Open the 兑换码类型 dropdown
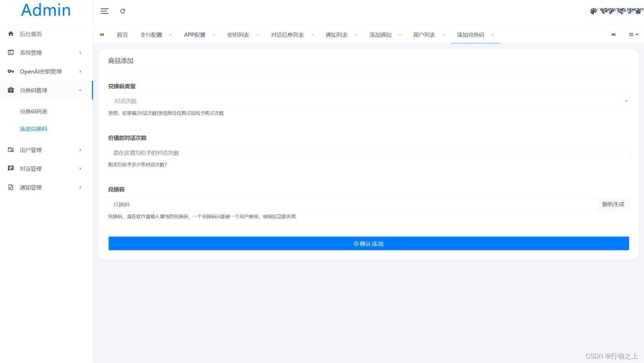644x363 pixels. click(369, 101)
